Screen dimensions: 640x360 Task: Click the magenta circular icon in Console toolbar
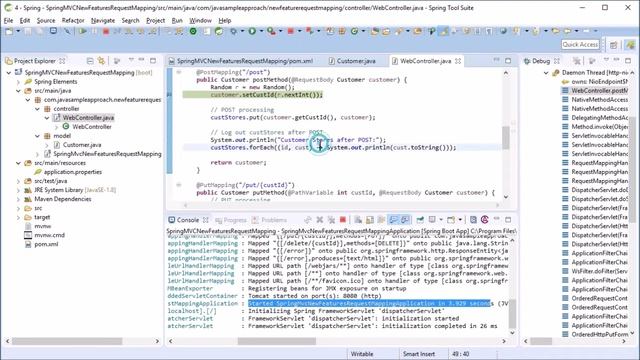(x=484, y=220)
